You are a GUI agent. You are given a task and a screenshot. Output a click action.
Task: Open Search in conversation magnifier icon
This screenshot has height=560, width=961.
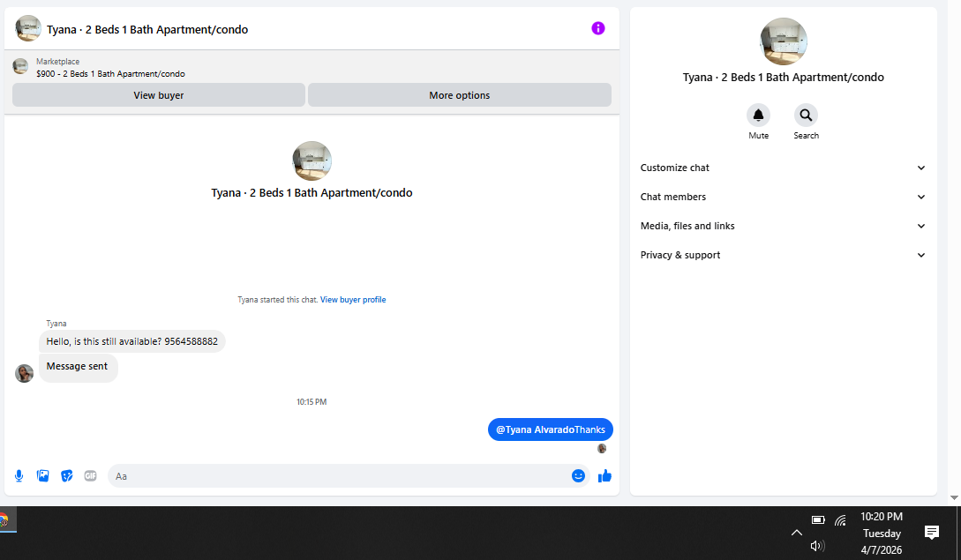click(806, 116)
